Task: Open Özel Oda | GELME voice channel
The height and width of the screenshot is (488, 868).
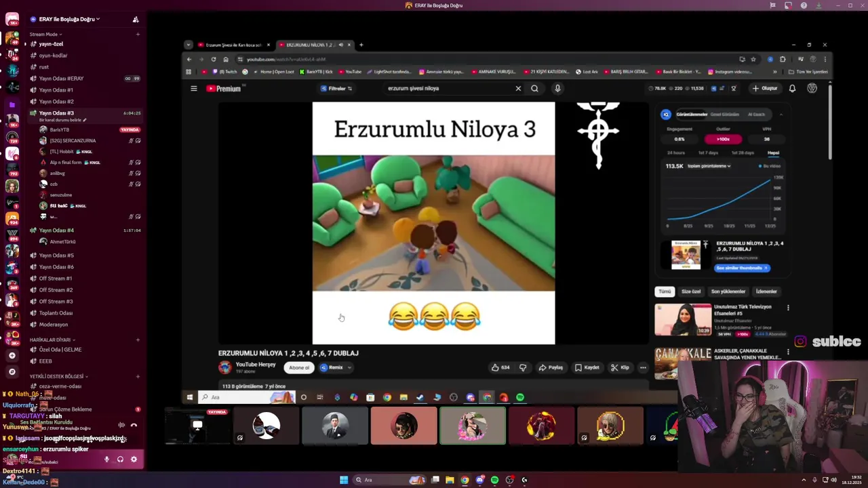Action: point(60,350)
